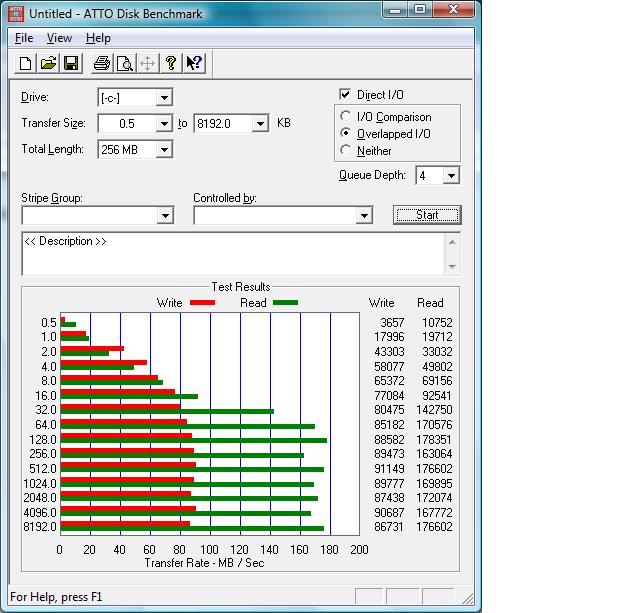Open the Help menu
The height and width of the screenshot is (613, 640).
[x=98, y=38]
